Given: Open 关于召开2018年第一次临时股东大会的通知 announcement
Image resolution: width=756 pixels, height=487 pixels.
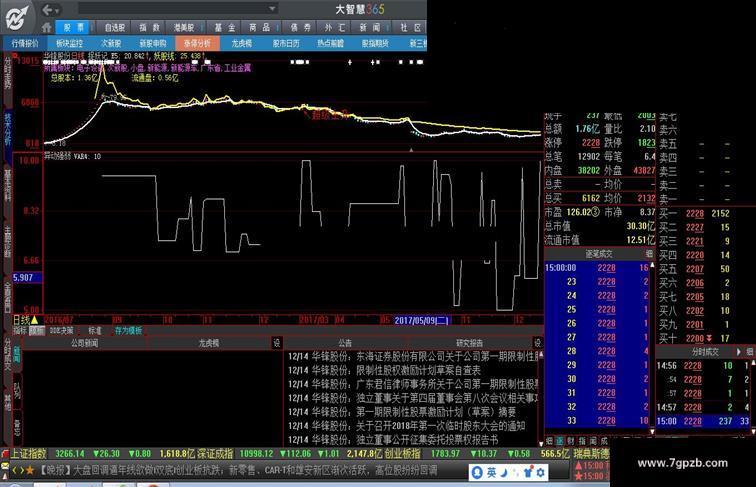Looking at the screenshot, I should pos(441,426).
